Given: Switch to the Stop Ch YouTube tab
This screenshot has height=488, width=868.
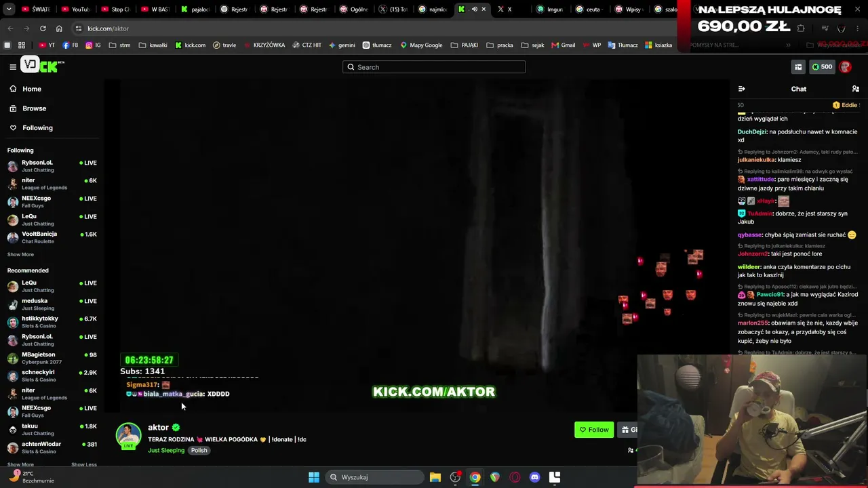Looking at the screenshot, I should [115, 9].
